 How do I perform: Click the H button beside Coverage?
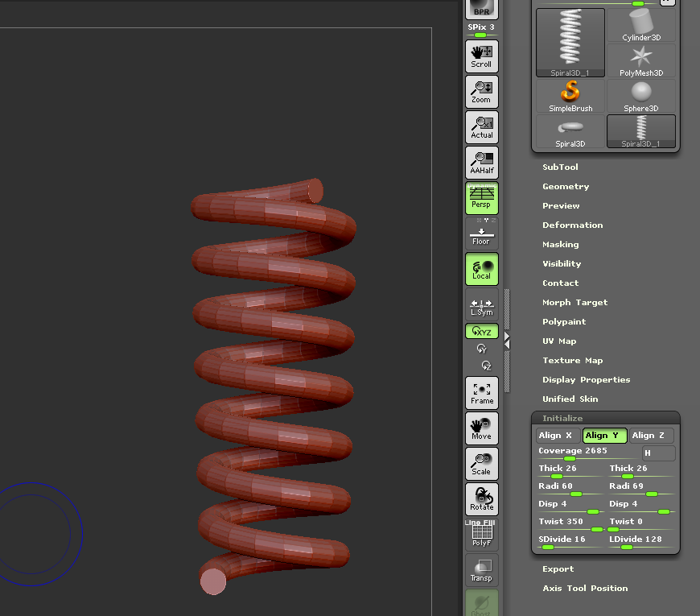coord(658,453)
